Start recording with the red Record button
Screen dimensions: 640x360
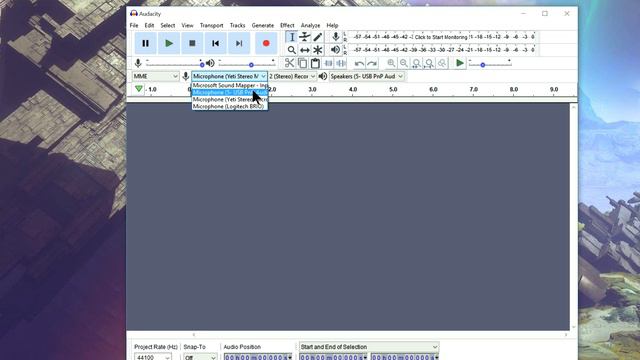coord(266,43)
